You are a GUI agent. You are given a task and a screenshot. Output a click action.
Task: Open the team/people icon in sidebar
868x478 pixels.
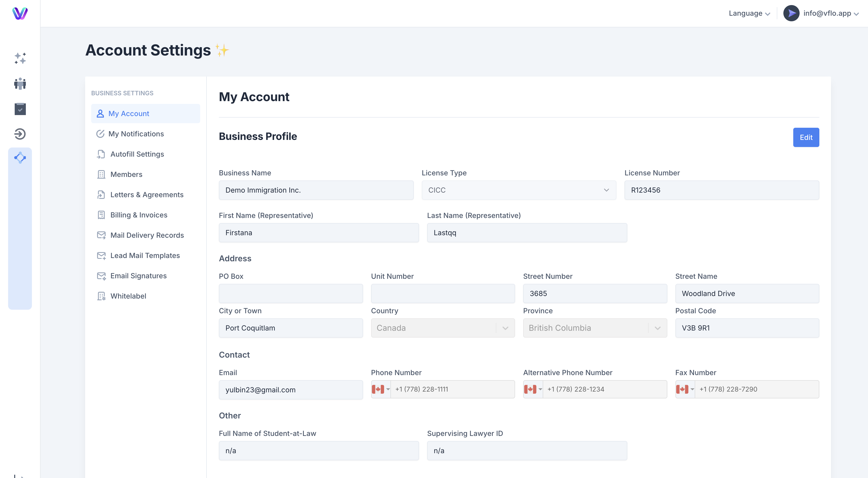pos(20,84)
